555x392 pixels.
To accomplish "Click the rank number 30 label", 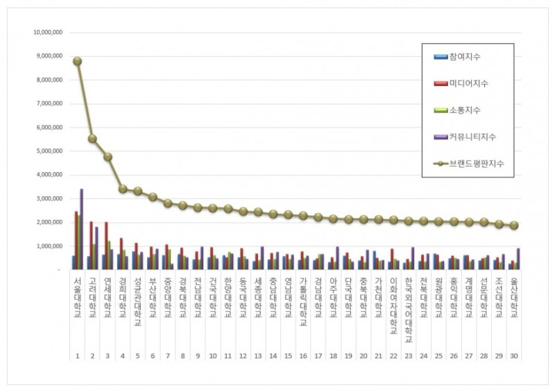I will (x=514, y=356).
